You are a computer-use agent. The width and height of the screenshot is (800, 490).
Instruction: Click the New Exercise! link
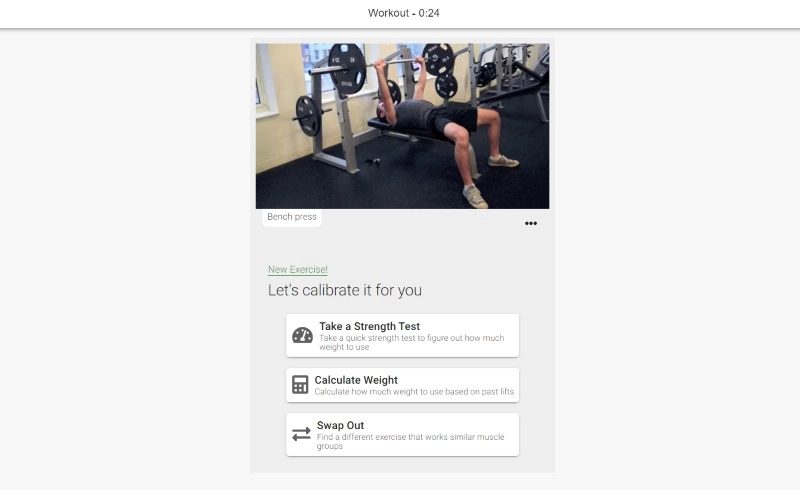(x=298, y=270)
